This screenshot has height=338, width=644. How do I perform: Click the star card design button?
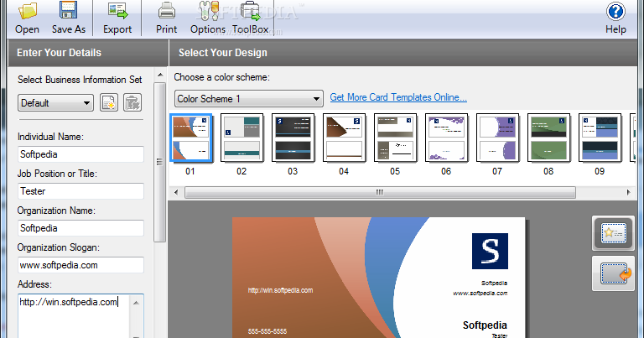613,233
